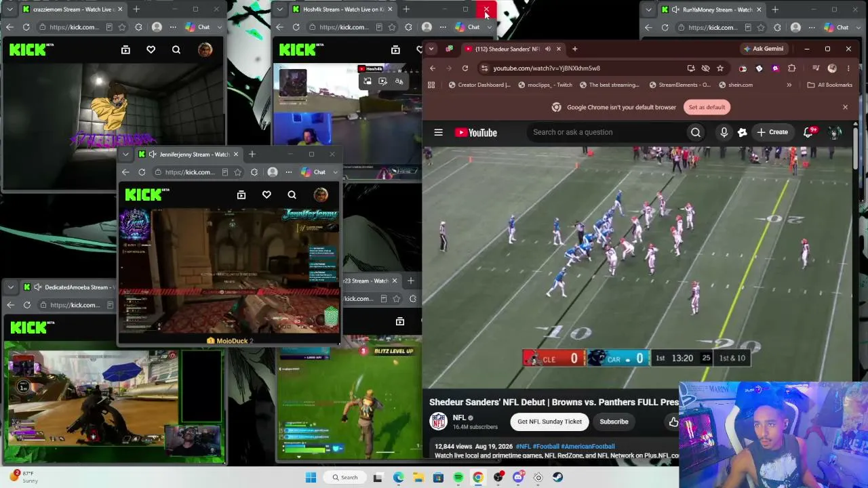Select the Shedeur Sanders YouTube tab
The image size is (868, 488).
pyautogui.click(x=513, y=49)
